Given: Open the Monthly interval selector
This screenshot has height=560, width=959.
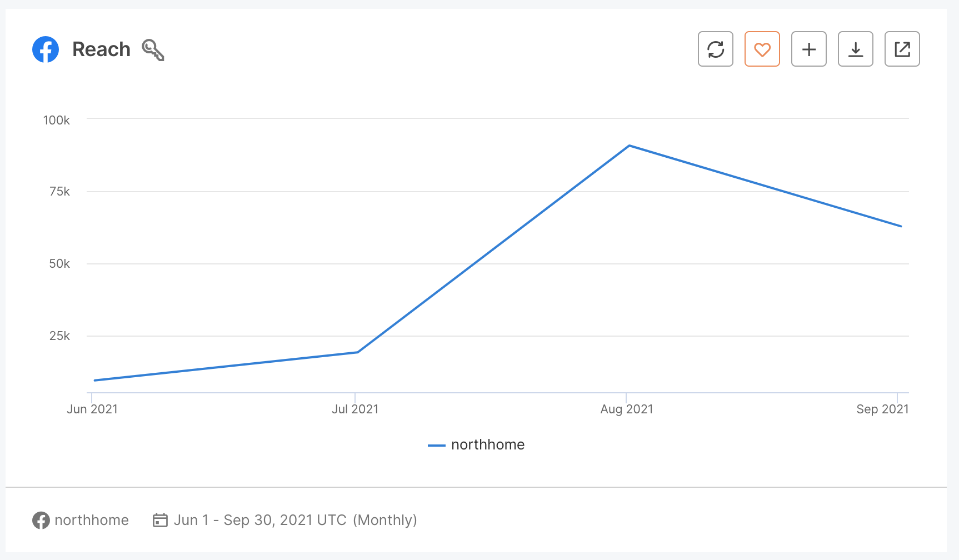Looking at the screenshot, I should 386,520.
